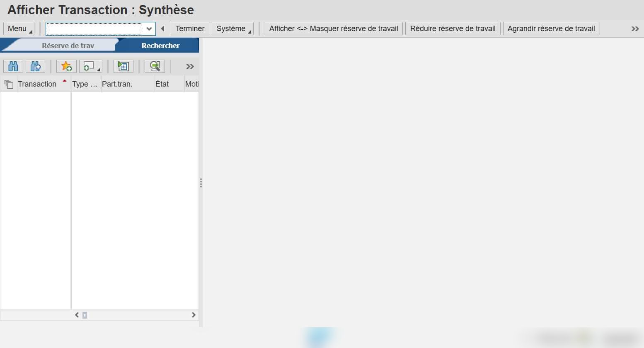The width and height of the screenshot is (644, 348).
Task: Click the Part.tran. column header
Action: pyautogui.click(x=128, y=84)
